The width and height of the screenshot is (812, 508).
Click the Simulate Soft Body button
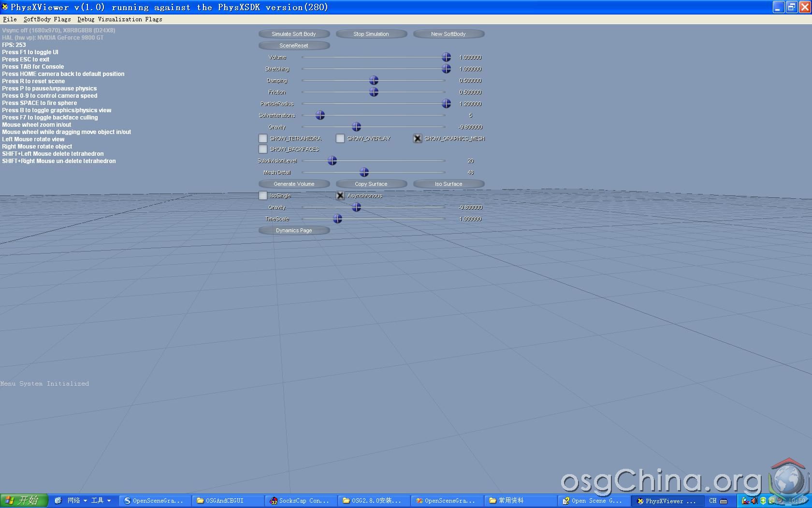click(294, 34)
